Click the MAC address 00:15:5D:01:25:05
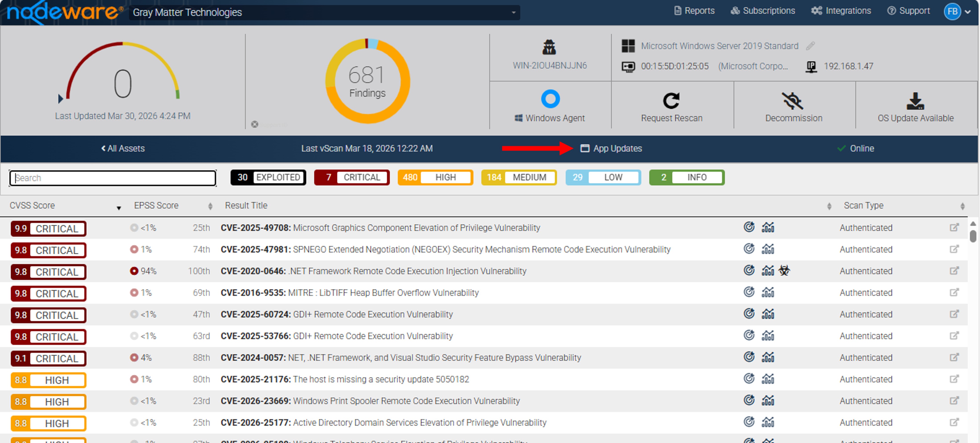 coord(674,66)
